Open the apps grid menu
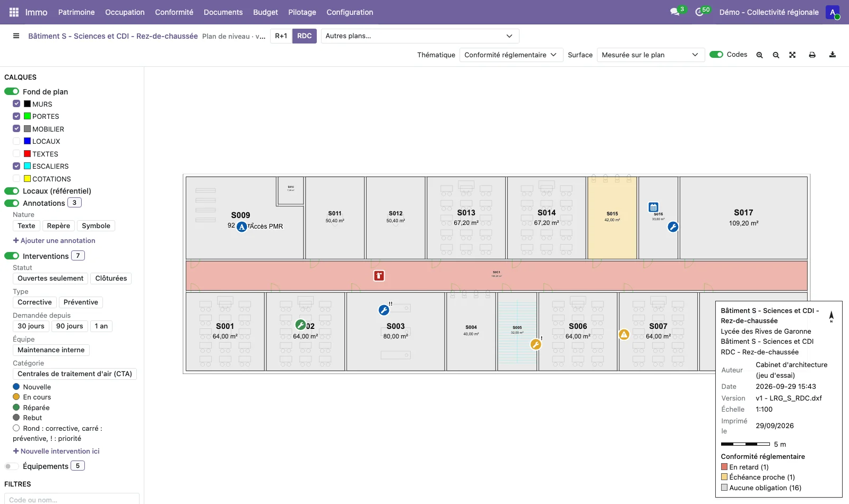 [x=14, y=12]
